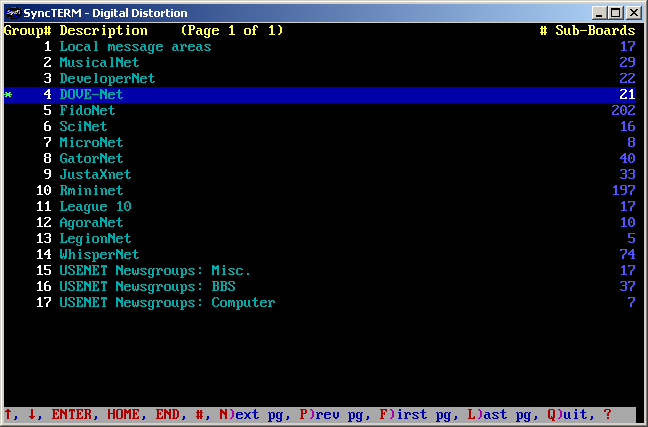Screen dimensions: 648x427
Task: Maximize the SyncTERM window
Action: coord(615,12)
